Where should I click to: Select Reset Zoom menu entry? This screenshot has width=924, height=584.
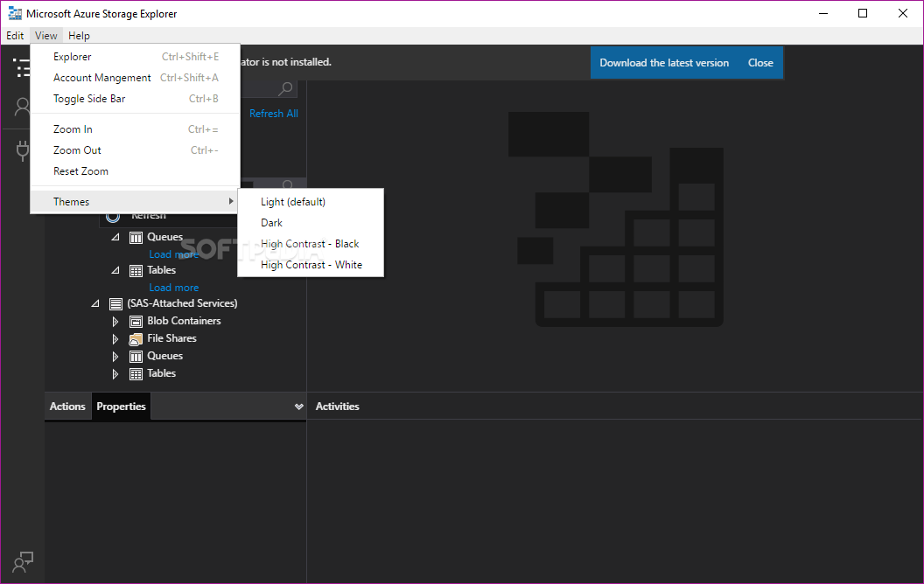point(135,171)
